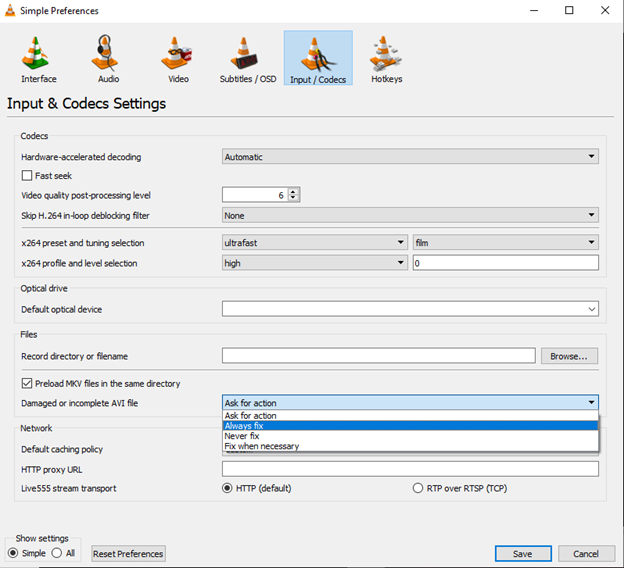Image resolution: width=624 pixels, height=568 pixels.
Task: Open the Audio preferences headphone cone icon
Action: click(105, 53)
